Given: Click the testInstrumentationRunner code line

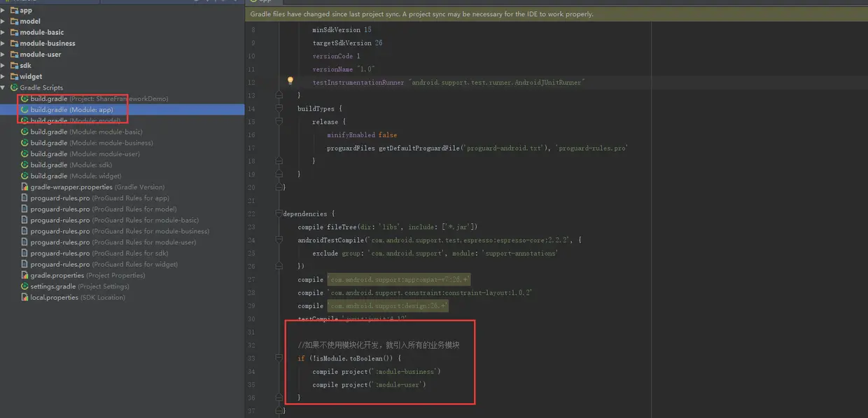Looking at the screenshot, I should (x=448, y=82).
